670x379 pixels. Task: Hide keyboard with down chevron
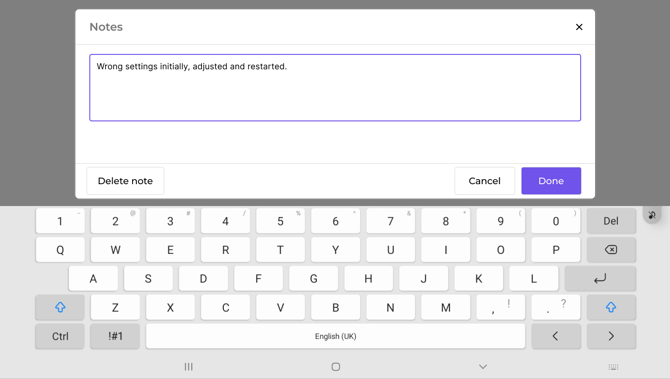(x=483, y=367)
